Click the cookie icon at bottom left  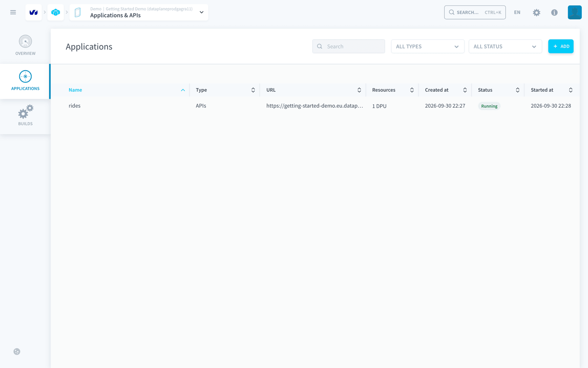[17, 352]
